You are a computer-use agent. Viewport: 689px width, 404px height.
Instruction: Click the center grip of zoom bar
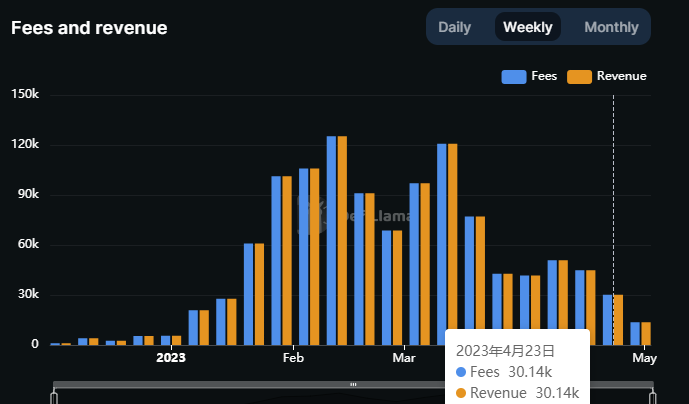[353, 385]
